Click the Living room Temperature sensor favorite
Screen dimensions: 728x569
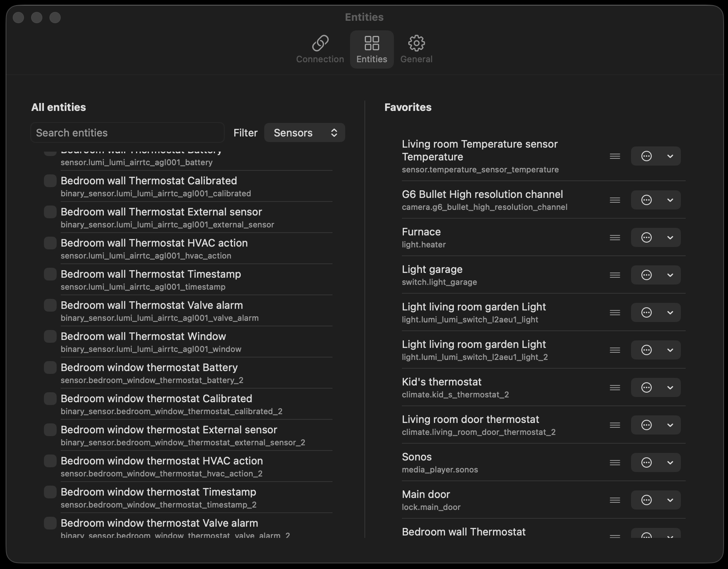click(479, 156)
